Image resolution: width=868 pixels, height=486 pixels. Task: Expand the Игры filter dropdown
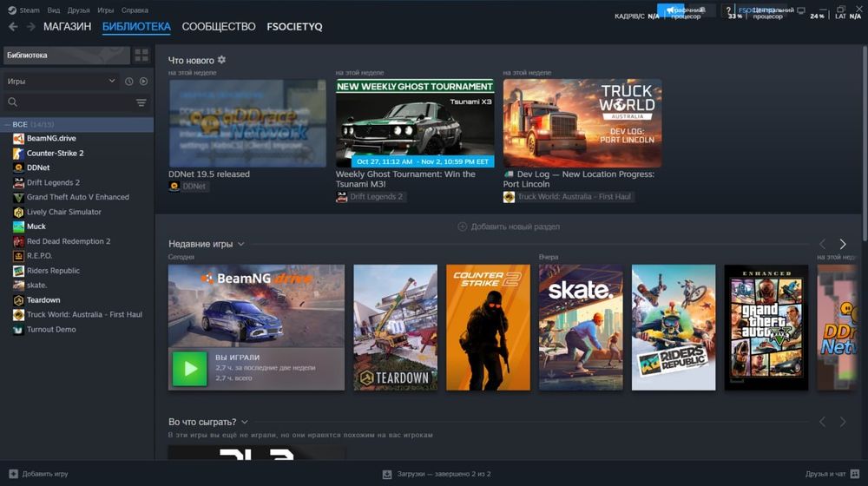click(61, 81)
